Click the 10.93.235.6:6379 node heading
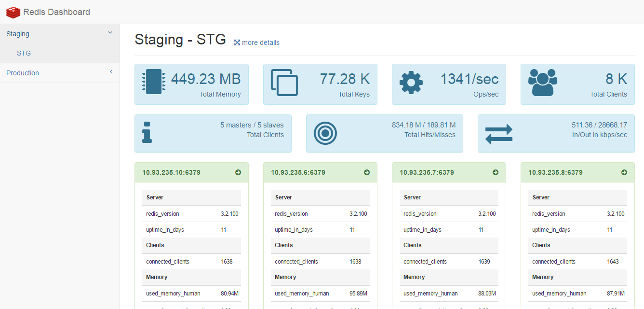The width and height of the screenshot is (644, 309). (x=298, y=172)
